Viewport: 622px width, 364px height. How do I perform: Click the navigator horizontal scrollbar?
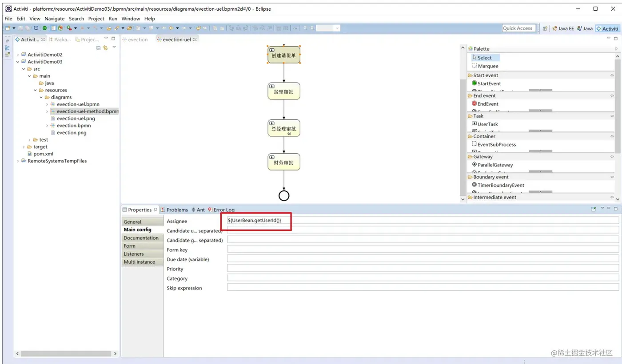click(x=66, y=354)
